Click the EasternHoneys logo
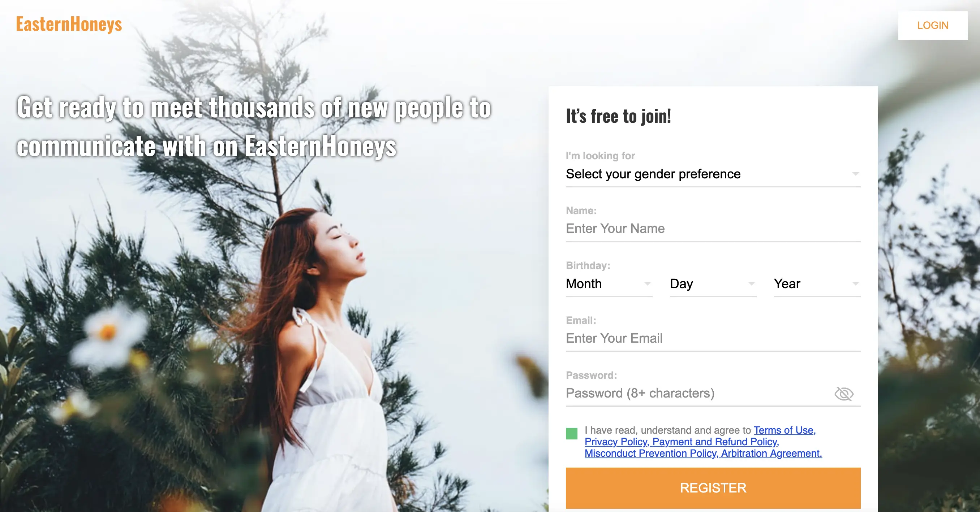980x512 pixels. [x=69, y=24]
